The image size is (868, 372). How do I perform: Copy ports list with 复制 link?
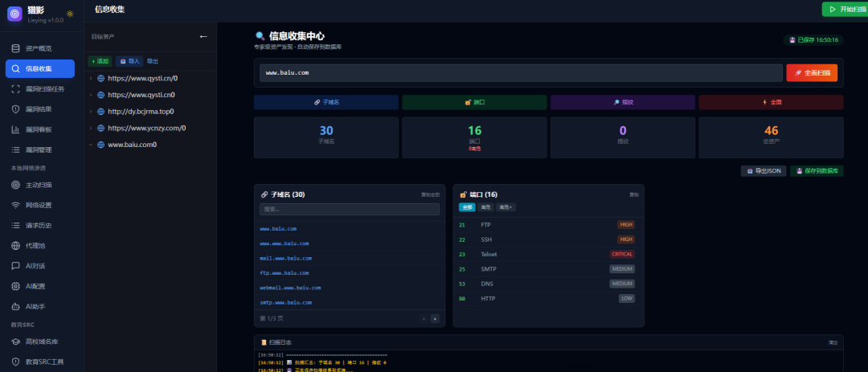tap(634, 195)
